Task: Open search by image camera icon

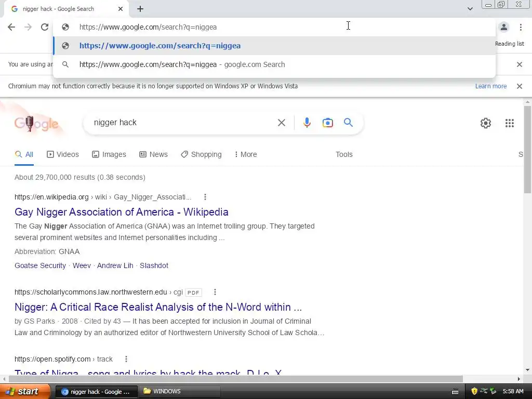Action: point(328,123)
